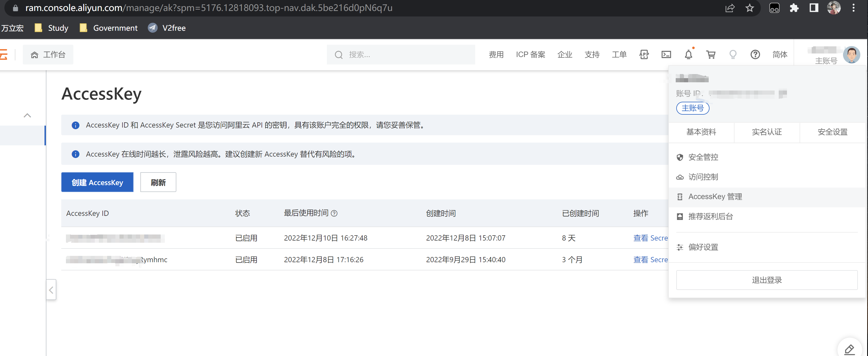Viewport: 868px width, 356px height.
Task: Click the help question mark icon
Action: 755,55
